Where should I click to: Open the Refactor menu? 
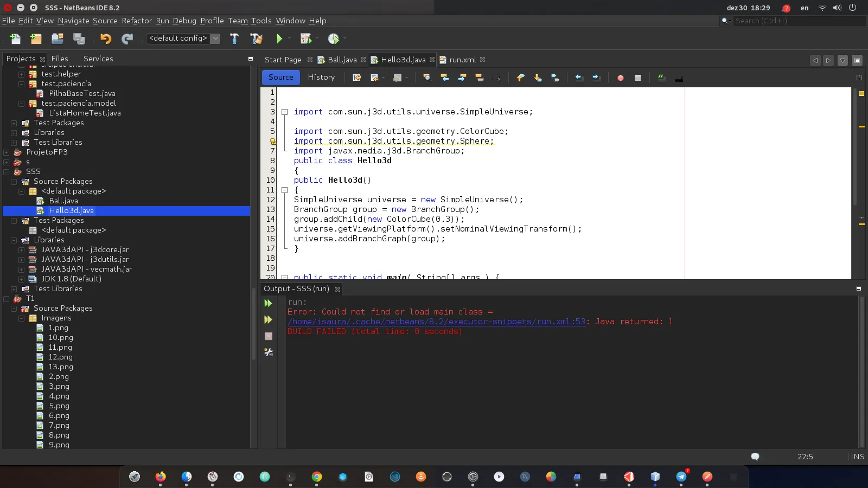137,21
